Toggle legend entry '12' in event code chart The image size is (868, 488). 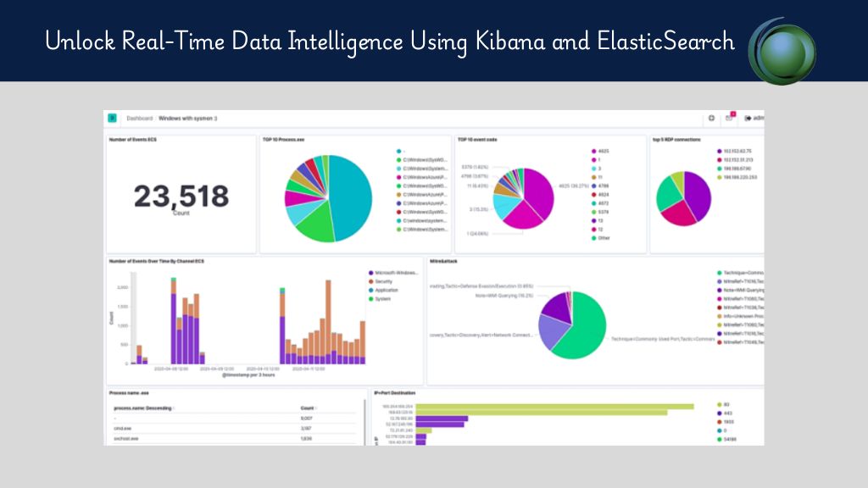598,229
